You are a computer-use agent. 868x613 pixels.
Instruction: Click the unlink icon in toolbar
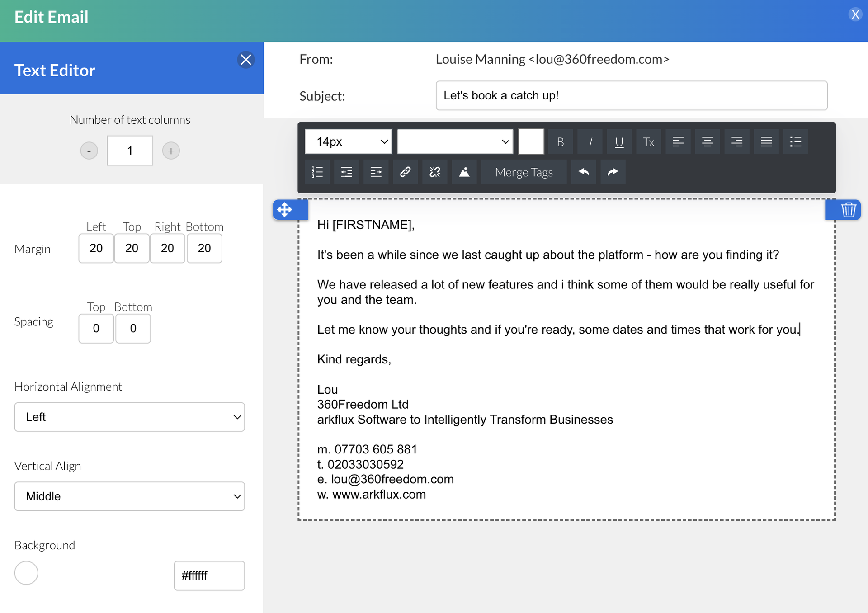tap(434, 172)
